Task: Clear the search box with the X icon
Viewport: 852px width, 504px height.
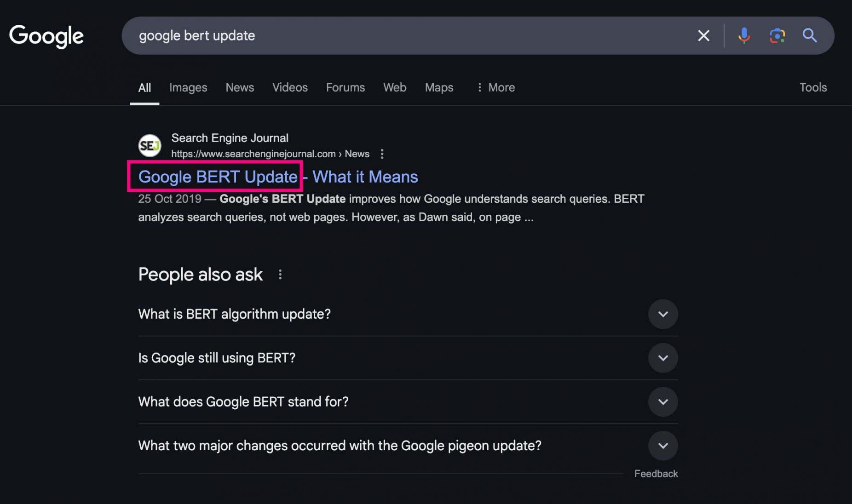Action: pyautogui.click(x=703, y=35)
